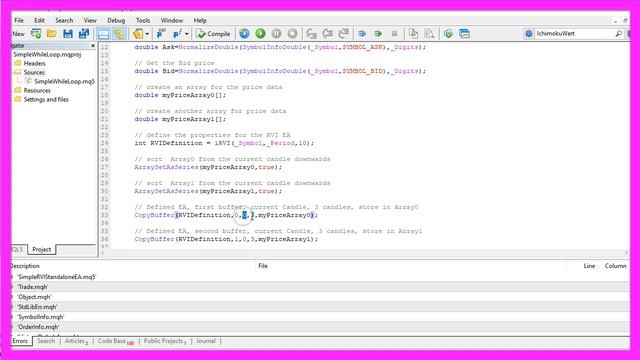640x360 pixels.
Task: Open the Window menu
Action: point(171,20)
